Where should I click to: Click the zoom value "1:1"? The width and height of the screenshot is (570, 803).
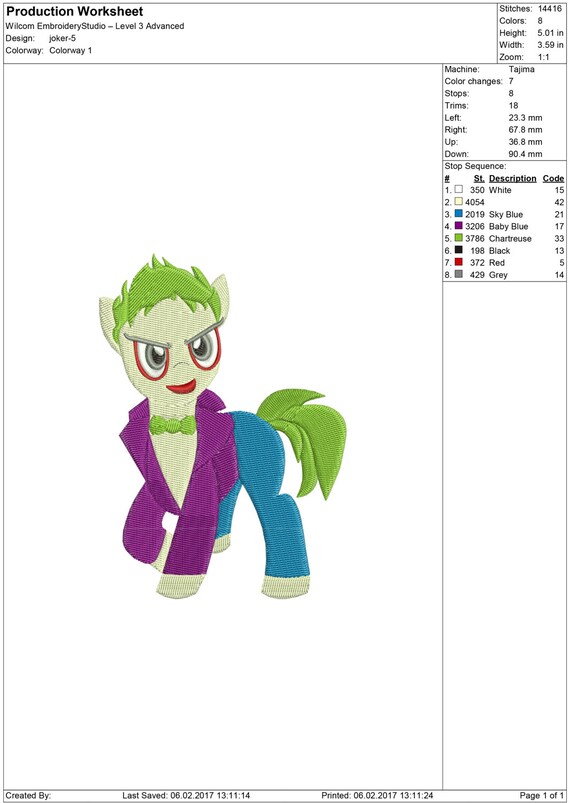(x=543, y=57)
